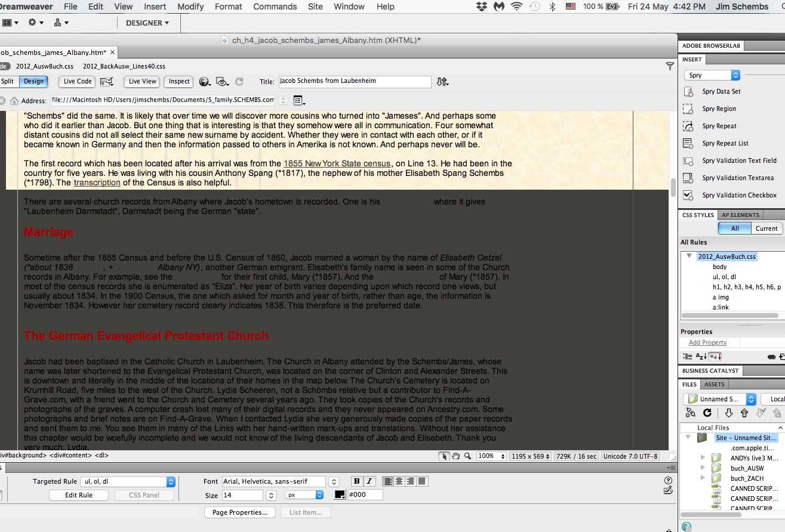The height and width of the screenshot is (532, 785).
Task: Click the Edit Rule button
Action: click(79, 495)
